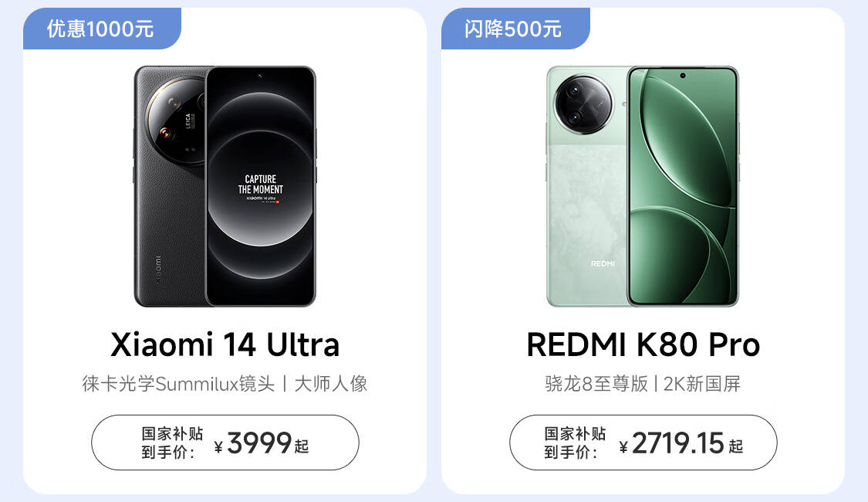The image size is (868, 502).
Task: Select the REDMI K80 Pro title
Action: (643, 344)
